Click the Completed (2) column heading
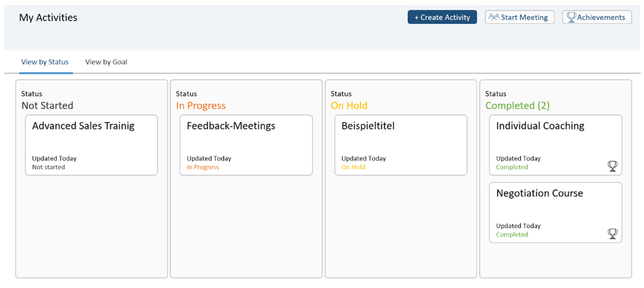Screen dimensions: 644x288 (517, 105)
